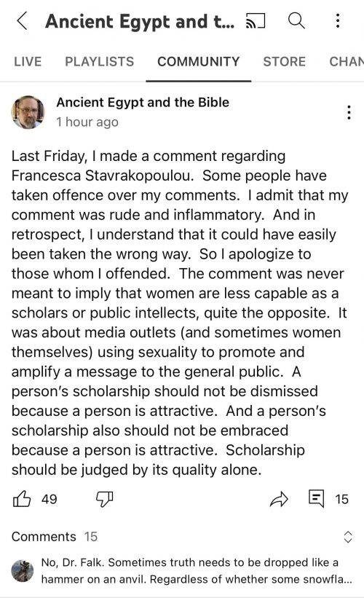
Task: Open the channel overflow menu dots
Action: point(338,20)
